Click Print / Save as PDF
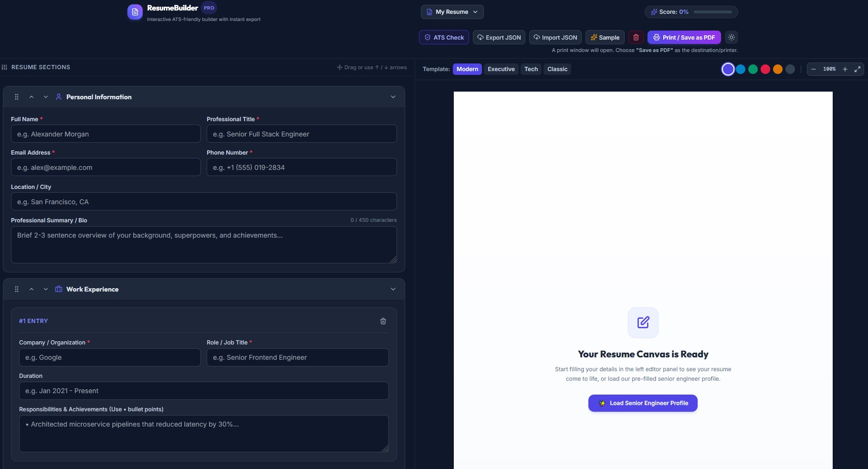The width and height of the screenshot is (868, 469). coord(684,37)
